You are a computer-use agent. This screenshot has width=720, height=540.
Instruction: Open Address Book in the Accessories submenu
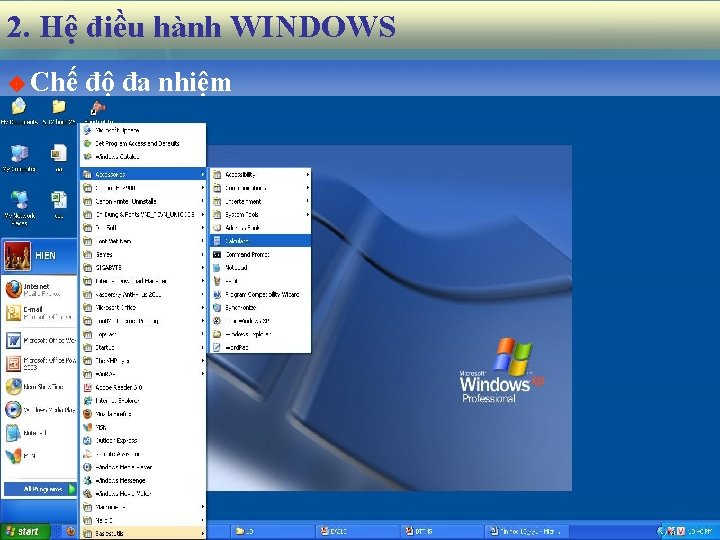[x=260, y=227]
